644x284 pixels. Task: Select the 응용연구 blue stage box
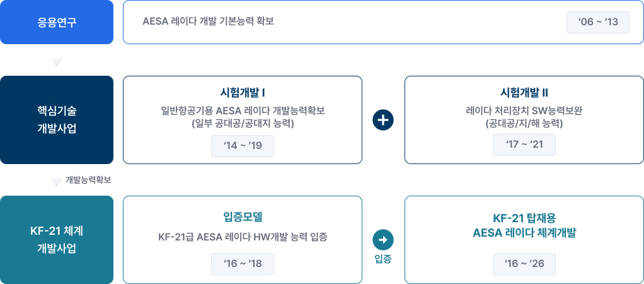(57, 23)
